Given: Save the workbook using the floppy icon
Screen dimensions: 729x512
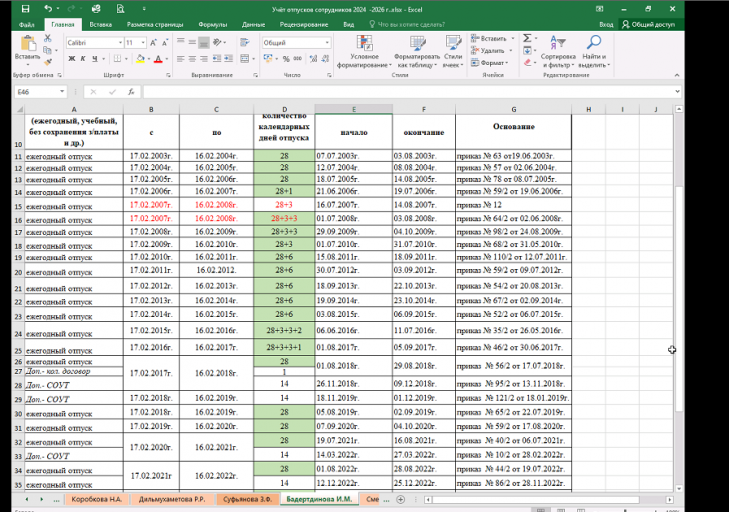Looking at the screenshot, I should 26,9.
